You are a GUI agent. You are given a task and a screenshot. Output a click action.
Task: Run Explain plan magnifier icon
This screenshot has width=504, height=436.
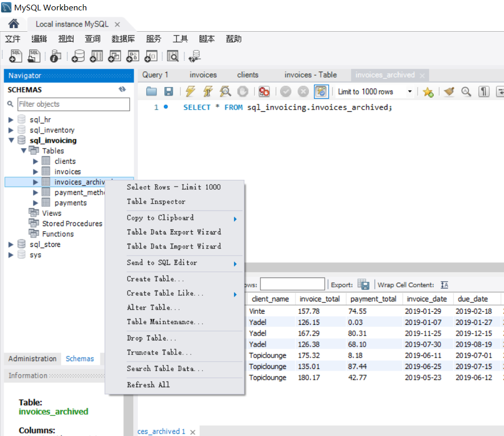point(225,92)
